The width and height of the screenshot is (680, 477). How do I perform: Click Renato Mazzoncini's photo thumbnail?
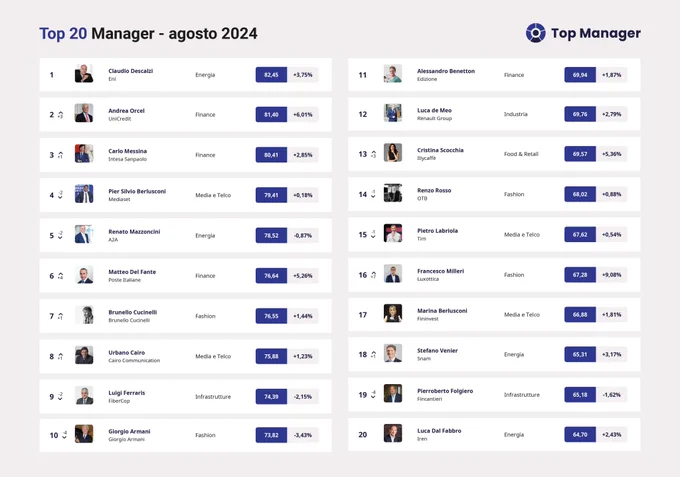[x=84, y=234]
